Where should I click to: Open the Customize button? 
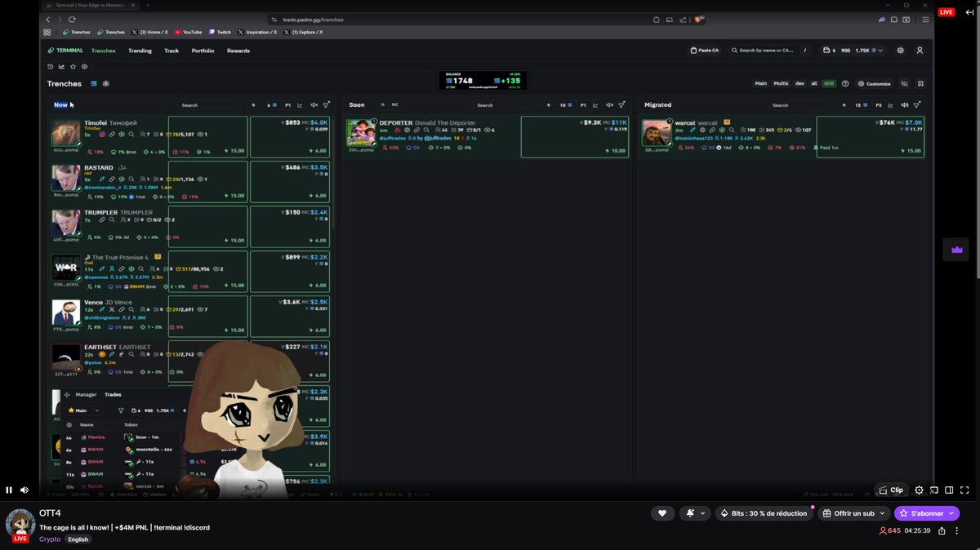click(875, 83)
